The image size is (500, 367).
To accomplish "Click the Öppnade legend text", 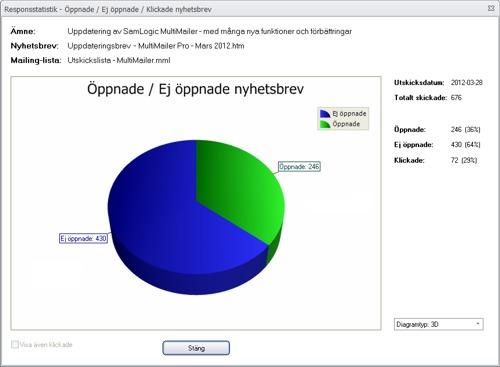I will (346, 124).
